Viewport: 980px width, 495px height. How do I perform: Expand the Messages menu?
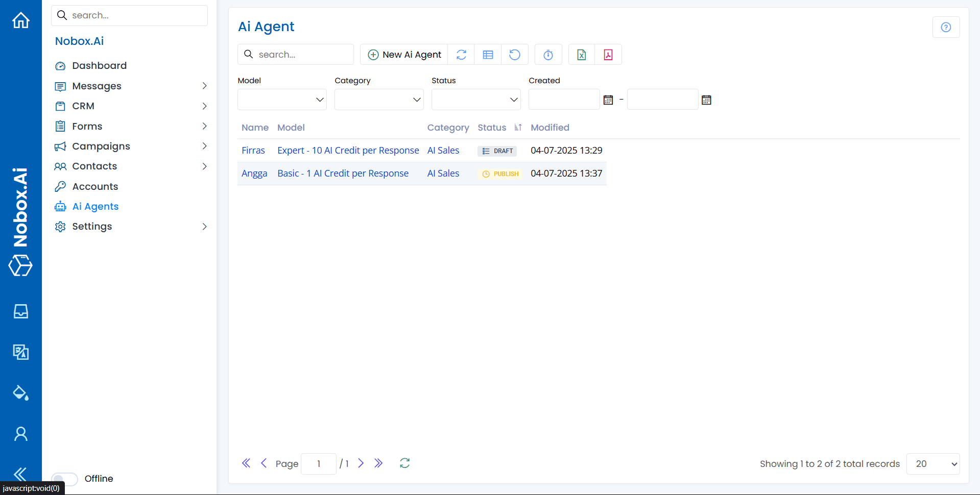(97, 86)
